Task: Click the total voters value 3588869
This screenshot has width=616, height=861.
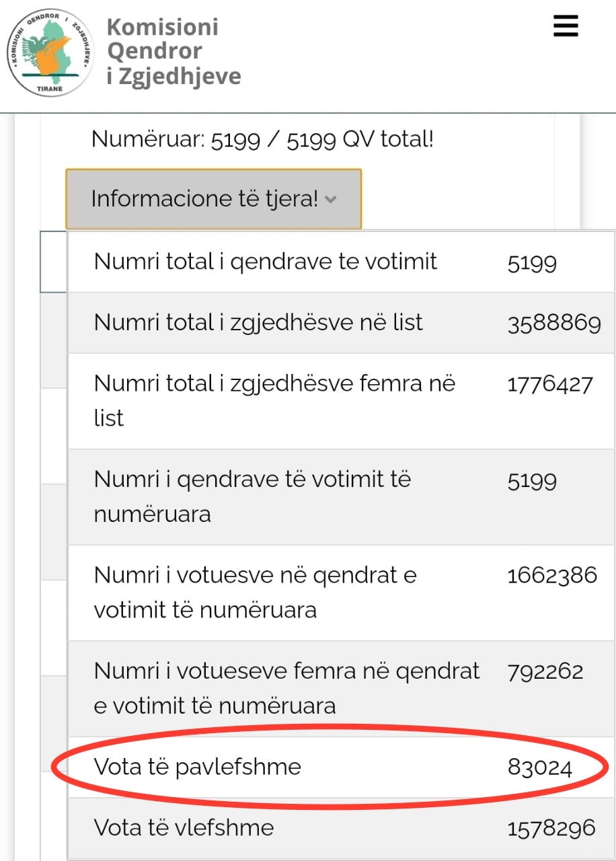Action: pyautogui.click(x=554, y=324)
